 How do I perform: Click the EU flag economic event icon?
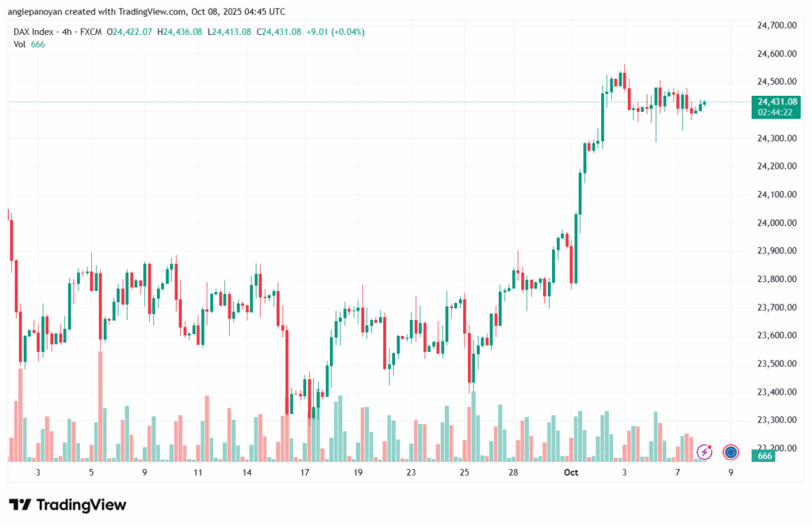coord(731,453)
